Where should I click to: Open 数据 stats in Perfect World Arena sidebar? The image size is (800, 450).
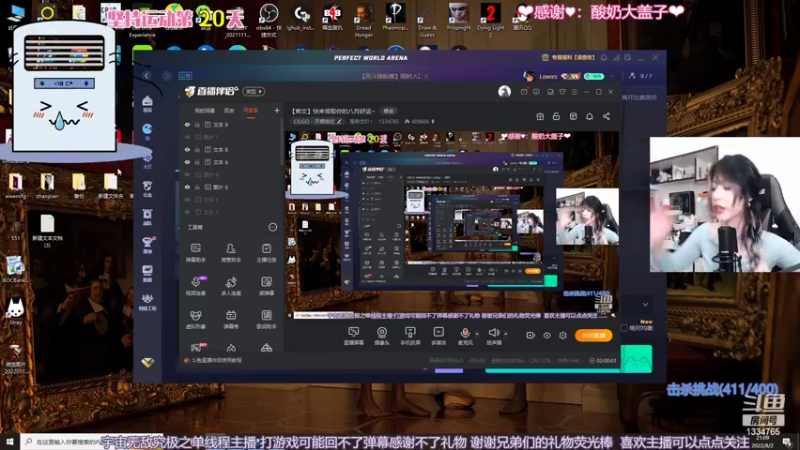(x=147, y=273)
